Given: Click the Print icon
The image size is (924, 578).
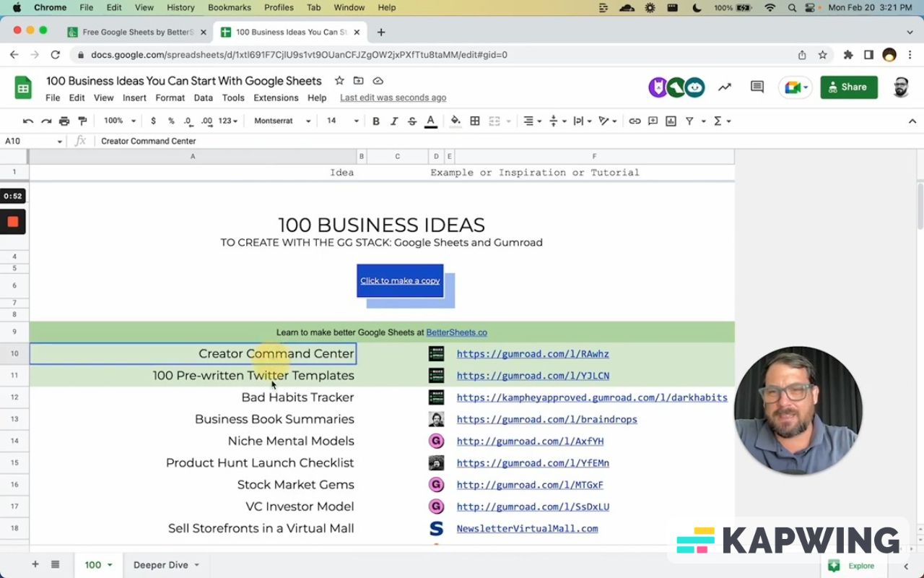Looking at the screenshot, I should [x=64, y=121].
